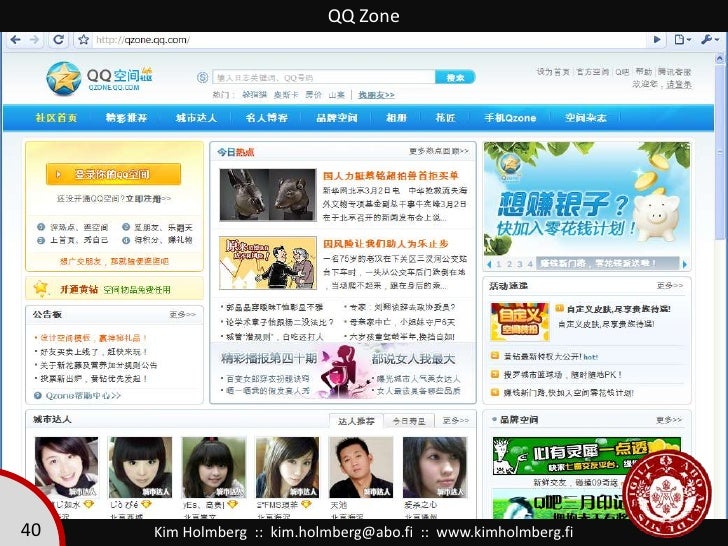Open the 开通黄钻 link
The width and height of the screenshot is (728, 546).
(x=78, y=290)
